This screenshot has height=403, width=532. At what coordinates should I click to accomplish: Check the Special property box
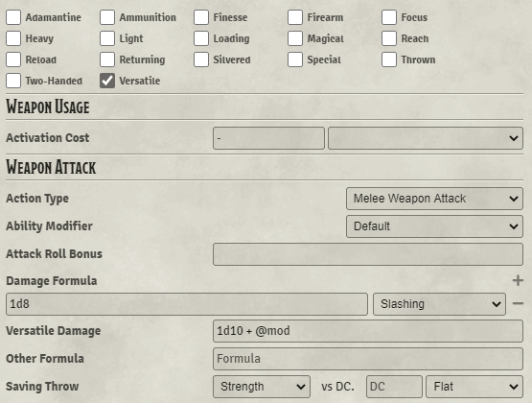(295, 59)
